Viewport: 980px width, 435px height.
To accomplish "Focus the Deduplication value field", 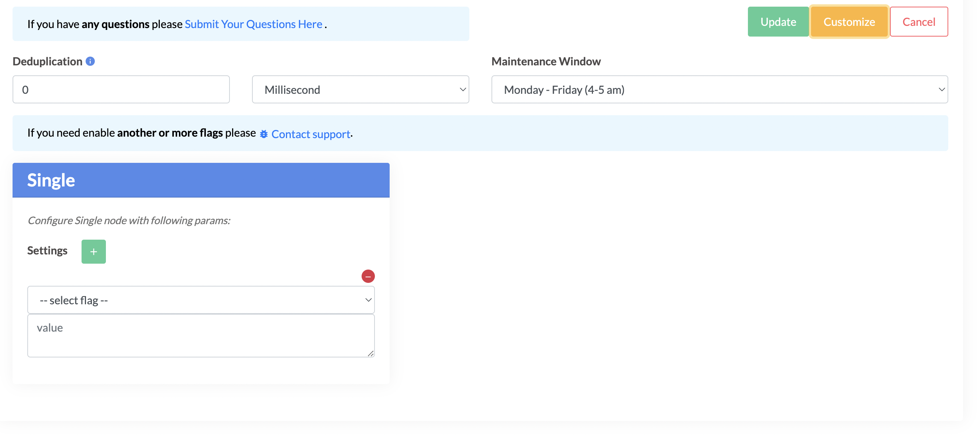I will [x=121, y=89].
